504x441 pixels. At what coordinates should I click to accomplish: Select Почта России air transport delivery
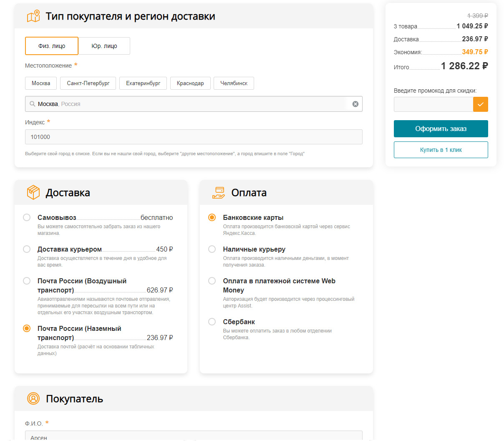pyautogui.click(x=27, y=281)
